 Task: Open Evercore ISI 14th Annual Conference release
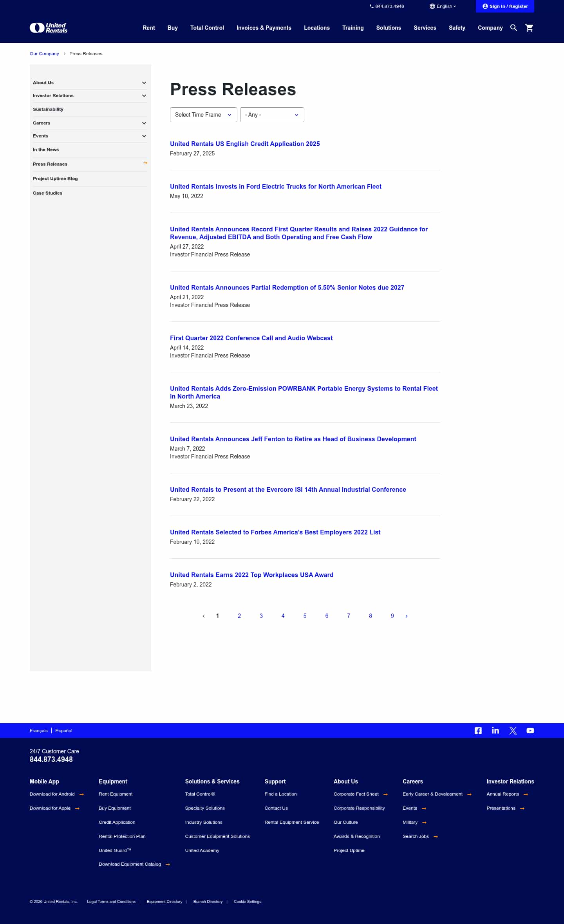(288, 489)
